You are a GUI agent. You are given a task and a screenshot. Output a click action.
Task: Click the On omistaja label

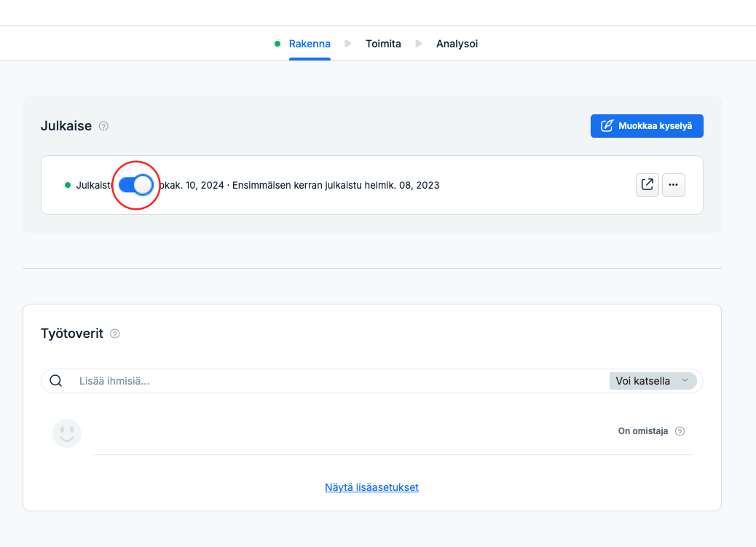pos(642,431)
